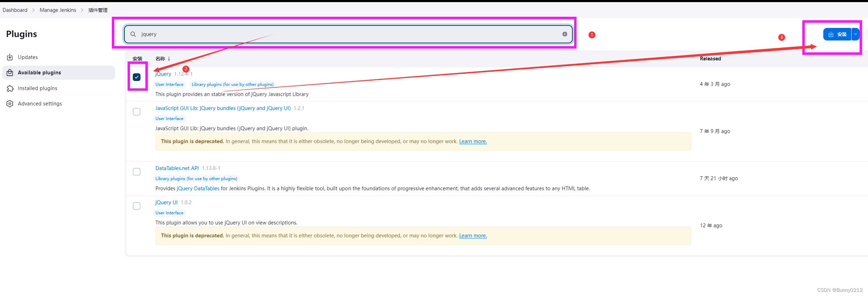
Task: Click the '7 天 21 小时 ago' release date
Action: click(x=719, y=178)
